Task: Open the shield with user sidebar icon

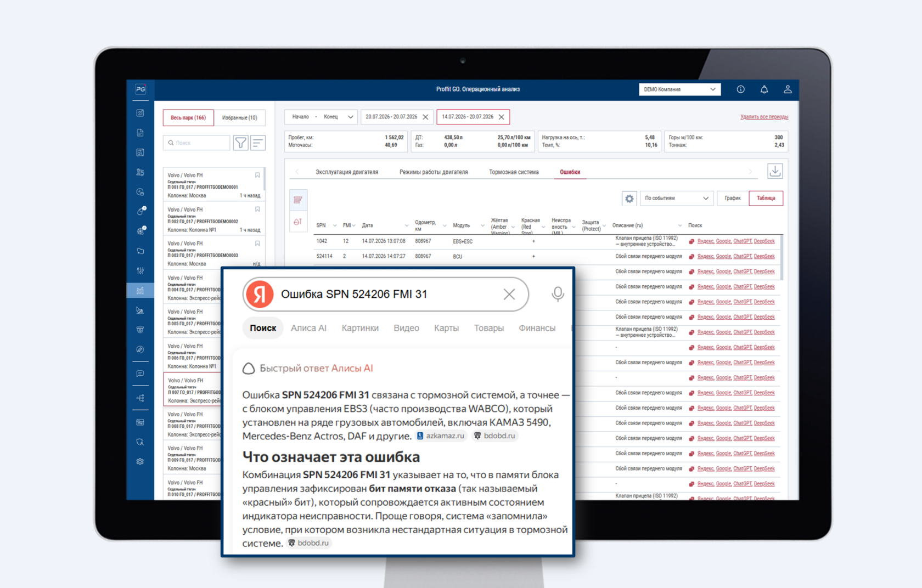Action: [140, 442]
